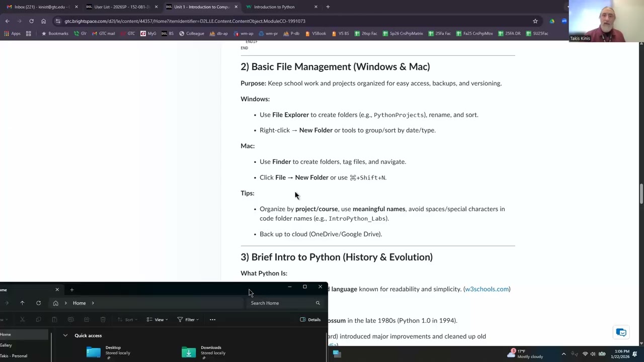Show hidden system tray icons
The width and height of the screenshot is (644, 362).
point(563,354)
